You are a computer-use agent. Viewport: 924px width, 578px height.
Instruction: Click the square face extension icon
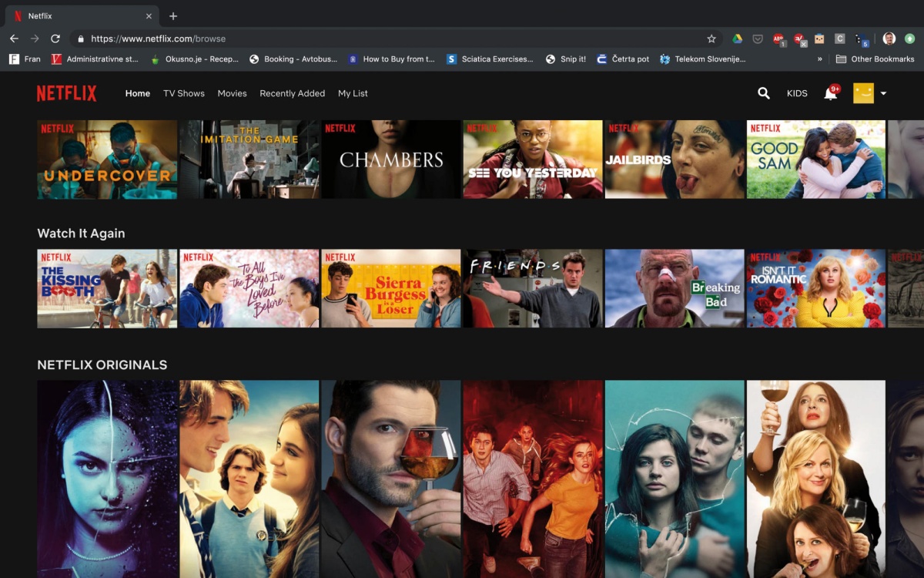[819, 39]
